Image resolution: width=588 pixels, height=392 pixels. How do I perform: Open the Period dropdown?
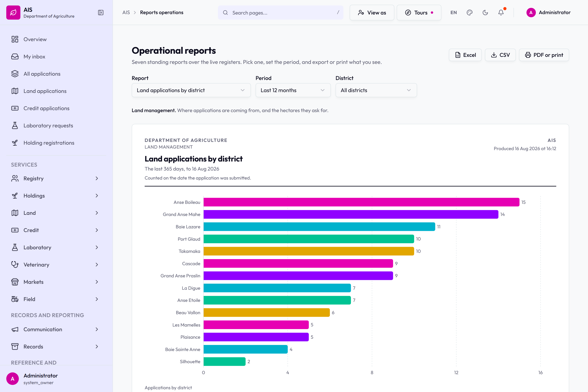tap(293, 90)
